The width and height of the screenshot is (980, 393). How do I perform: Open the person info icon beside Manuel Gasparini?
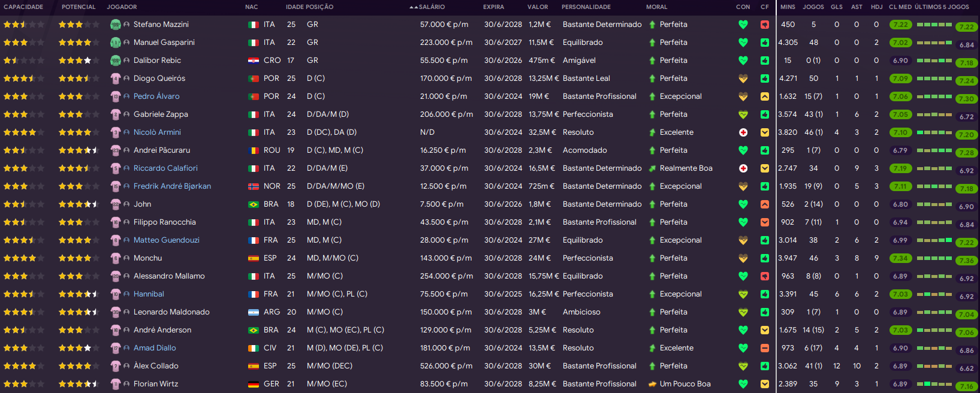126,43
